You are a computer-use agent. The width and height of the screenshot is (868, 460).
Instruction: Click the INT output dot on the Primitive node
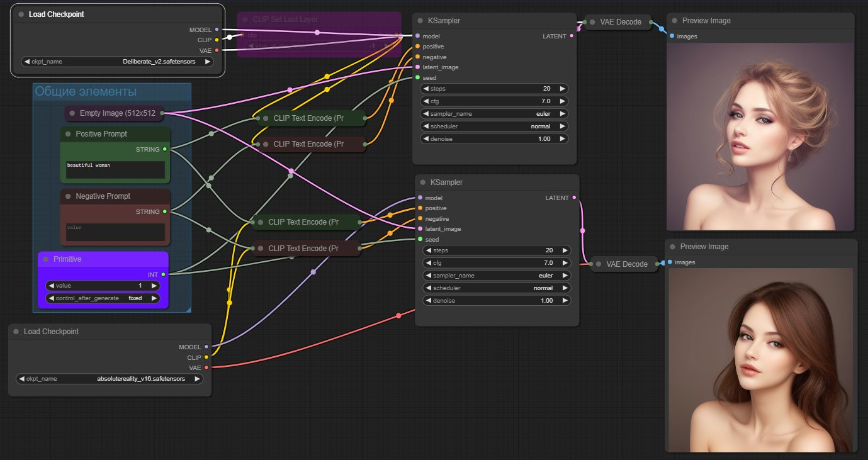pyautogui.click(x=162, y=274)
